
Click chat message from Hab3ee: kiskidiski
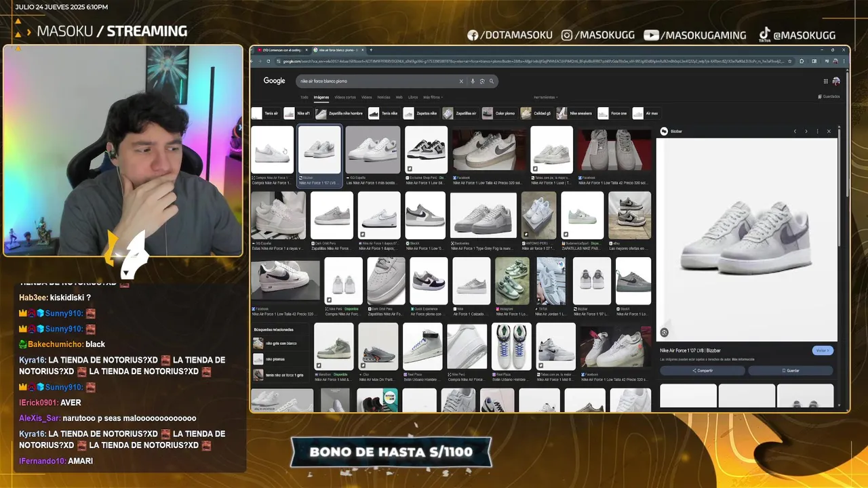point(55,298)
